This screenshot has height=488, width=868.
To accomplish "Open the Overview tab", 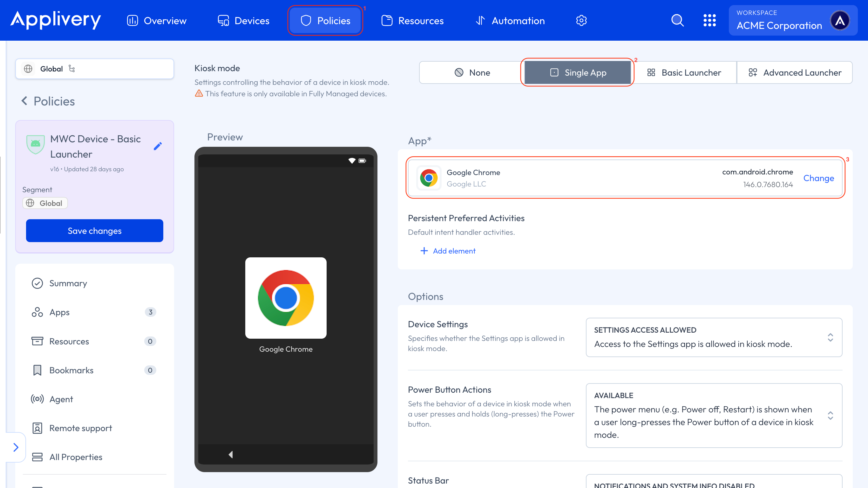I will 157,21.
